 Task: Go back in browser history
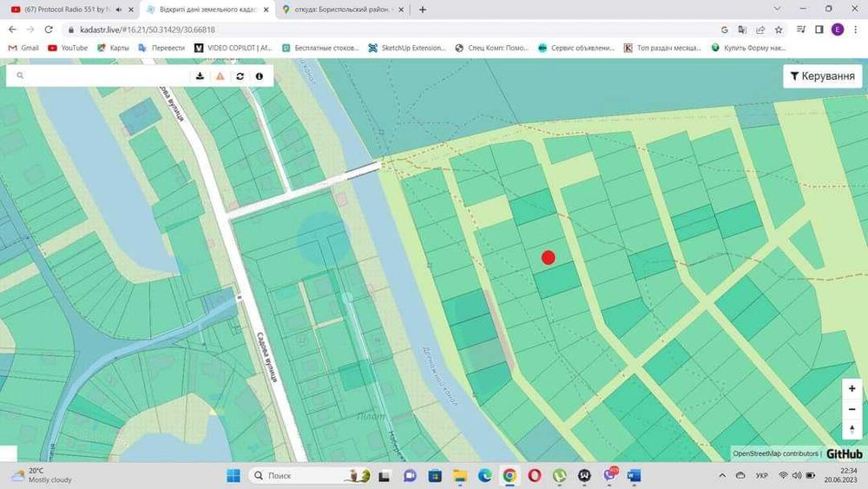coord(12,30)
